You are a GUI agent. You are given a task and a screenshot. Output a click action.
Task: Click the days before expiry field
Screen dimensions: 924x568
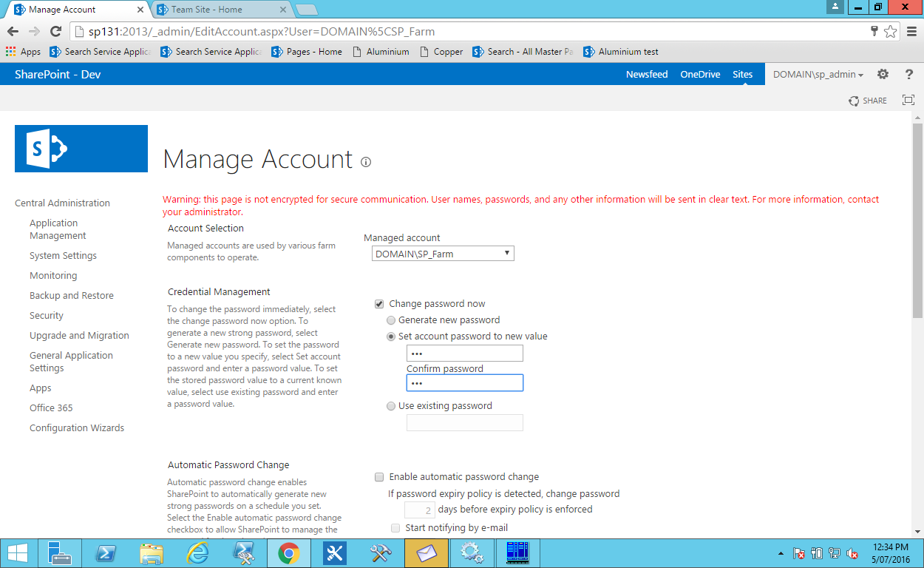[420, 510]
